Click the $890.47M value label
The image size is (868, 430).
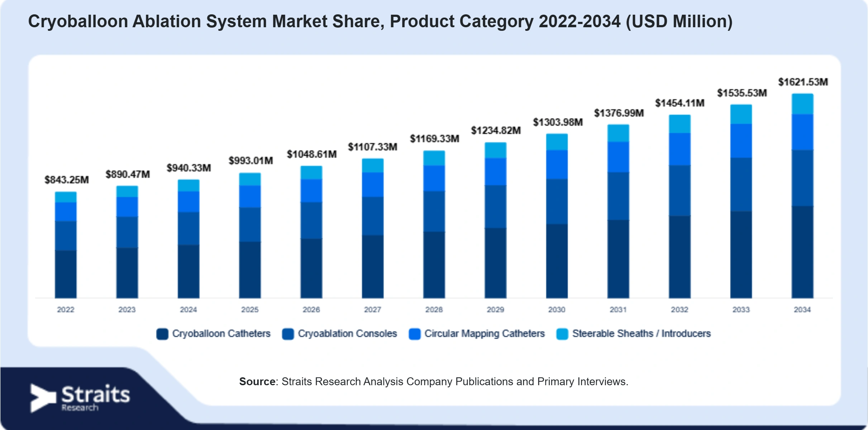(x=128, y=175)
